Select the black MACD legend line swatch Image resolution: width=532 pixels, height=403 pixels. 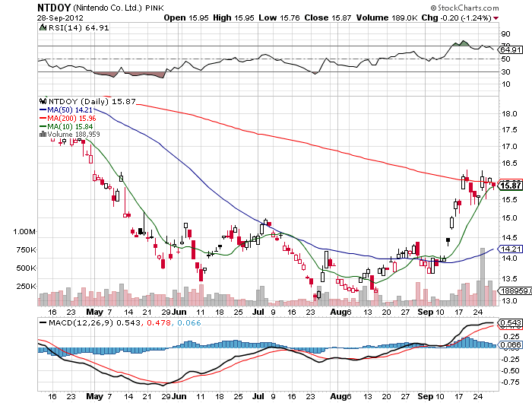tap(43, 322)
